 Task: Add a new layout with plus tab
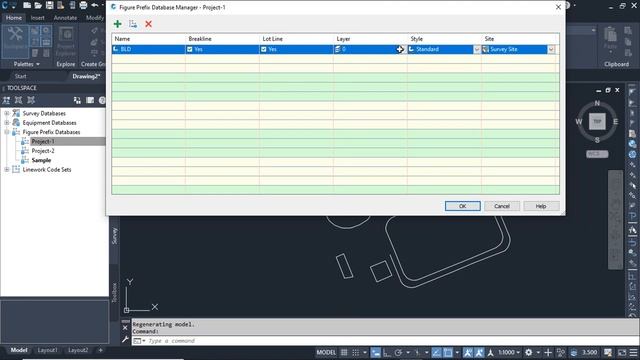(100, 350)
